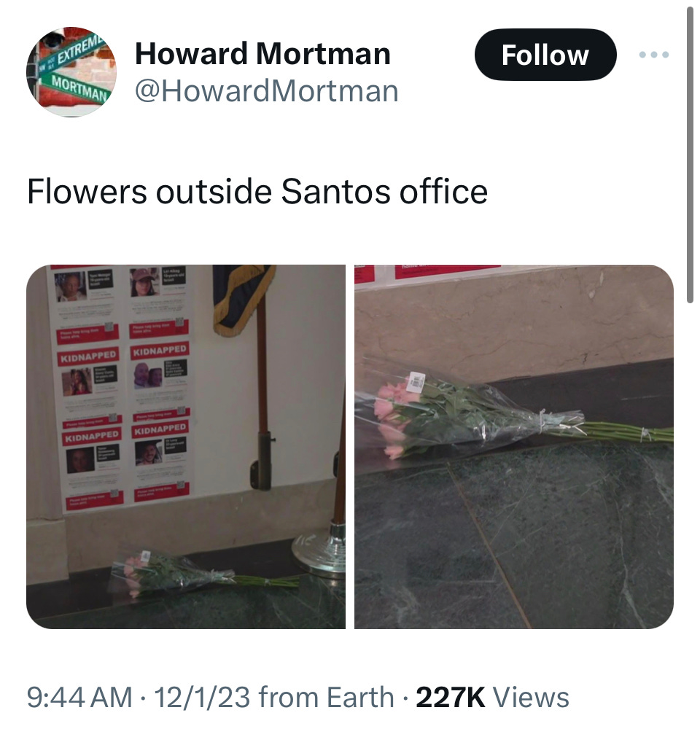Screen dimensions: 700x737
Task: Click the vertical scrollbar thumb
Action: click(690, 155)
